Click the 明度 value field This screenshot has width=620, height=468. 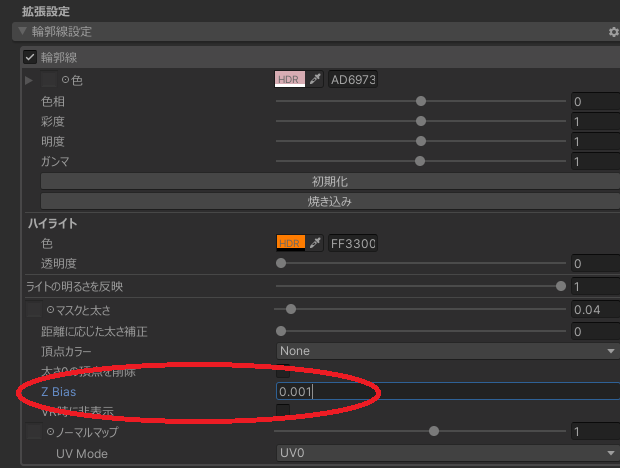pos(595,141)
